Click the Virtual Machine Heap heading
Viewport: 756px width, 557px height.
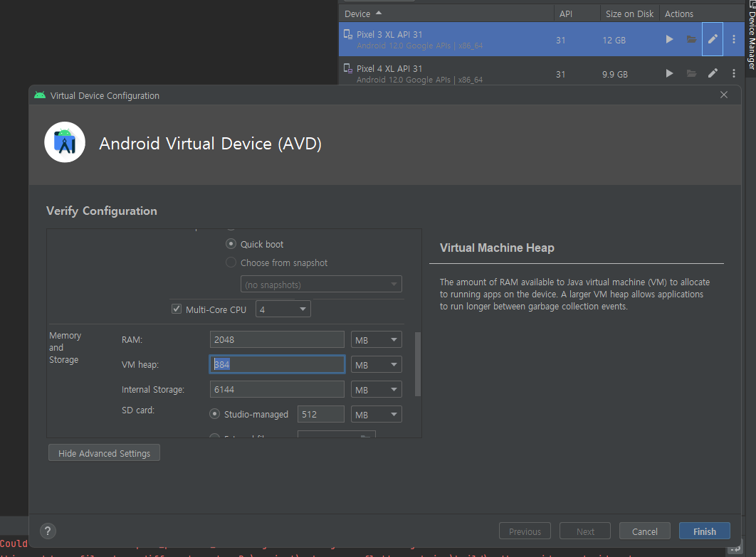(x=497, y=248)
